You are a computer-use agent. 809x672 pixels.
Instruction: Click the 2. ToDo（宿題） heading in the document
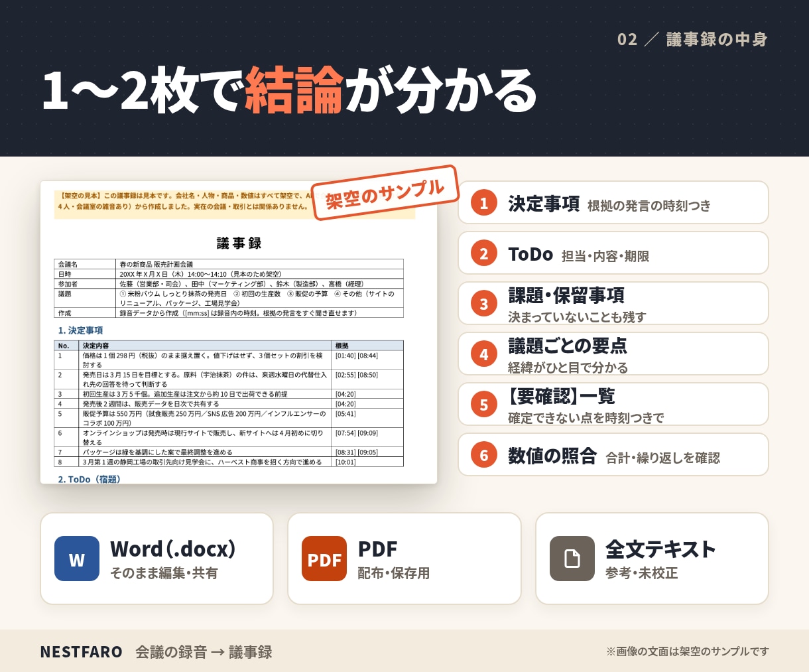[x=90, y=479]
